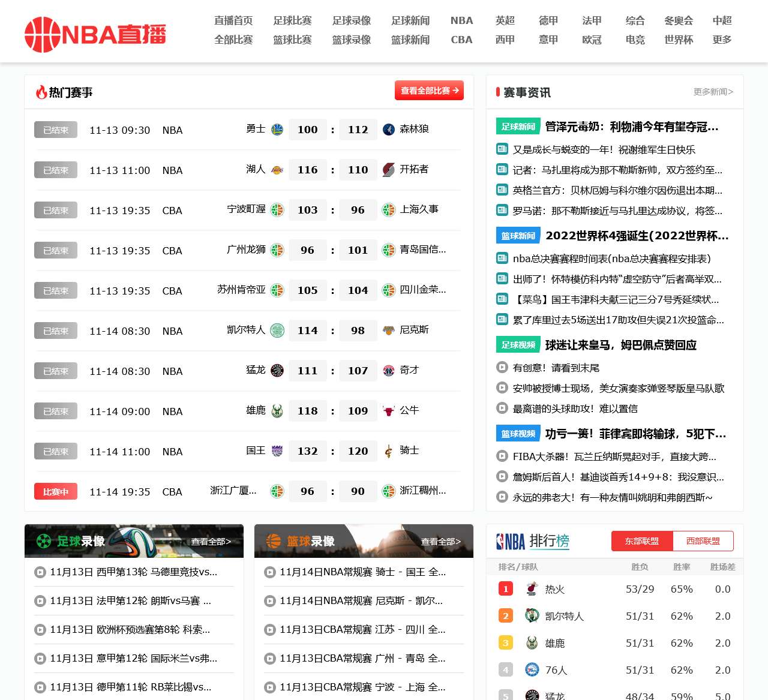Screen dimensions: 768x700
Task: Open 11月13日 西甲第13轮 replay
Action: click(134, 572)
